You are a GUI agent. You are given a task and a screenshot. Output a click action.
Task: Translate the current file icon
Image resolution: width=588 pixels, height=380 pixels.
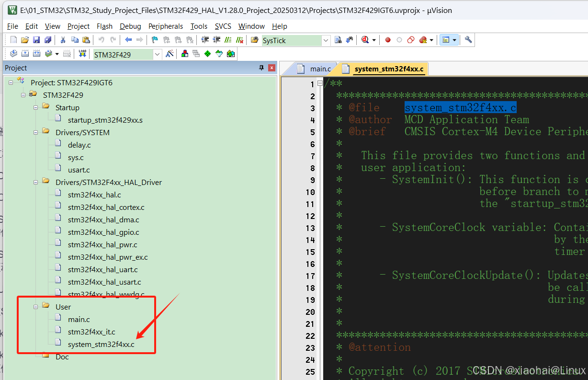13,54
